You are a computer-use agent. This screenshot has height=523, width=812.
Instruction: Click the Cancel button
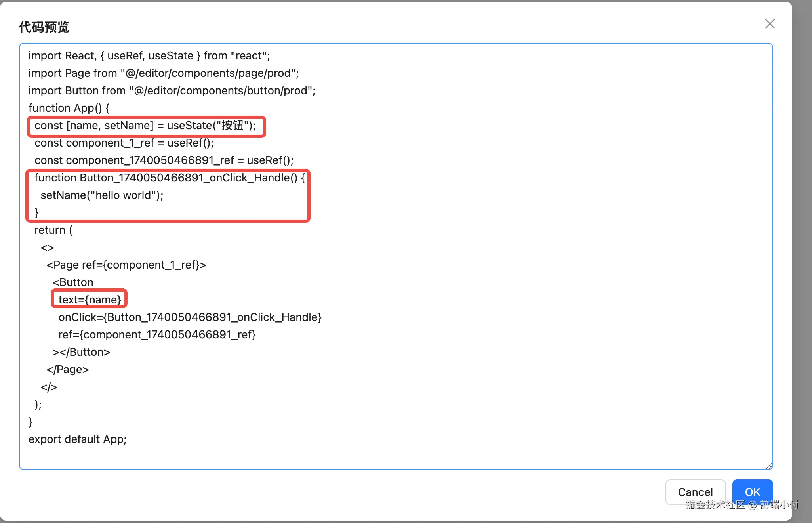click(695, 492)
